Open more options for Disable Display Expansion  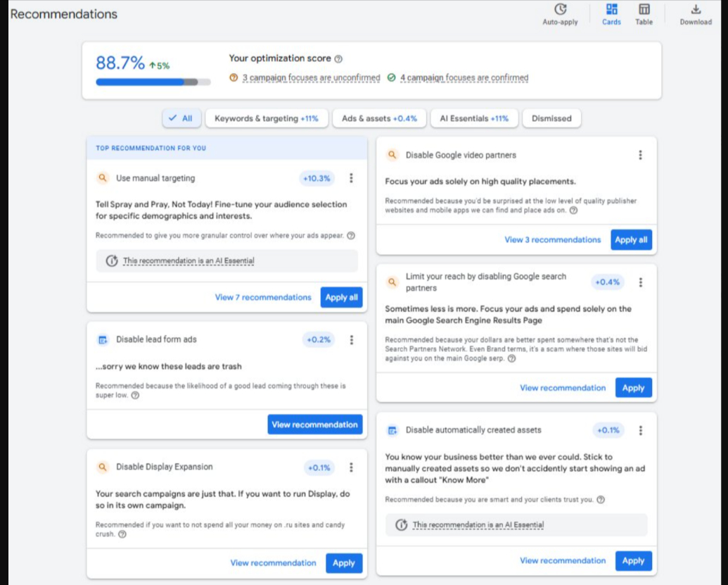tap(351, 467)
